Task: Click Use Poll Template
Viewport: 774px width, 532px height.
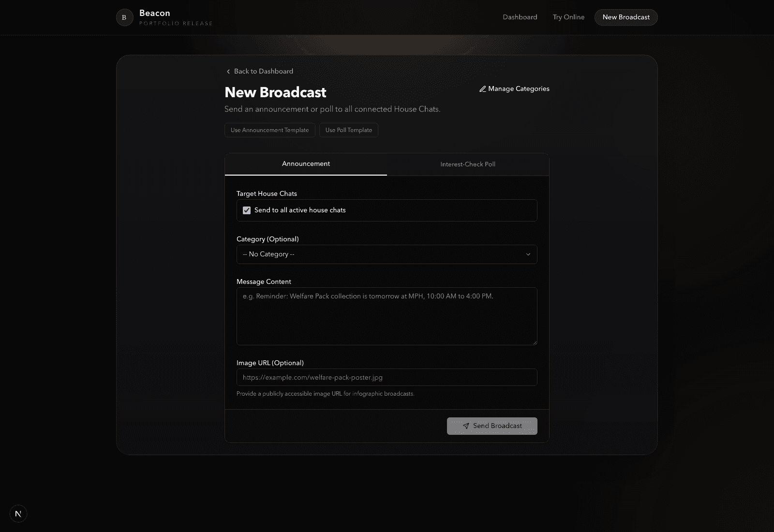Action: [348, 130]
